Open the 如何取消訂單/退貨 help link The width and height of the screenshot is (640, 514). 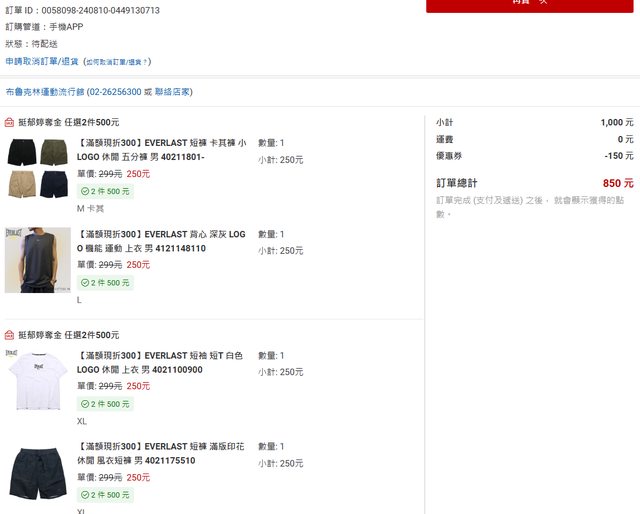(x=117, y=62)
